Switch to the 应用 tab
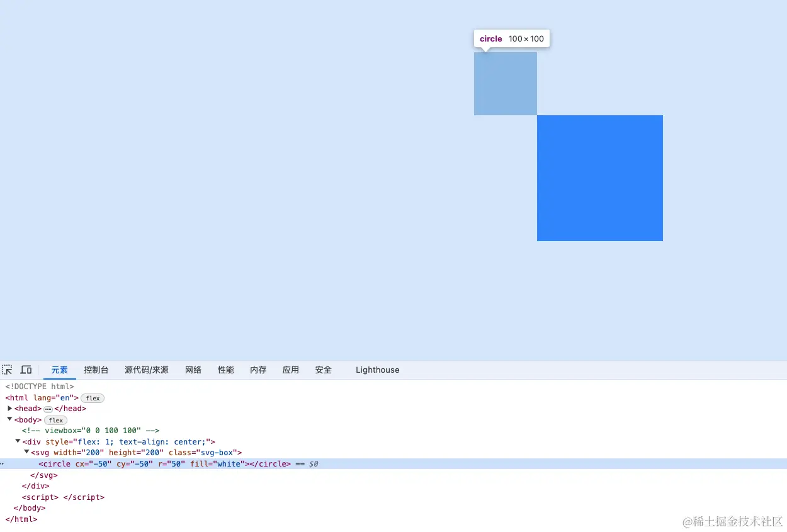Viewport: 787px width, 532px height. [x=291, y=370]
